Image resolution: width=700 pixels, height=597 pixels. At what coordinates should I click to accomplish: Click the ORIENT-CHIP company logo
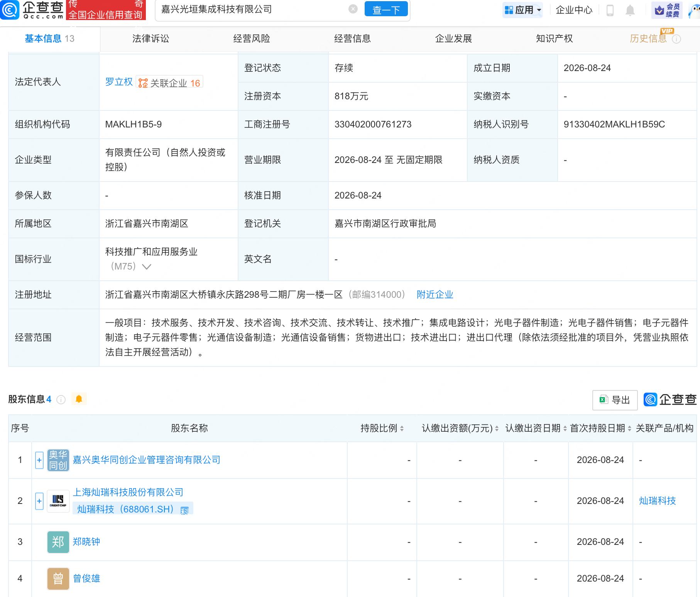pyautogui.click(x=58, y=501)
